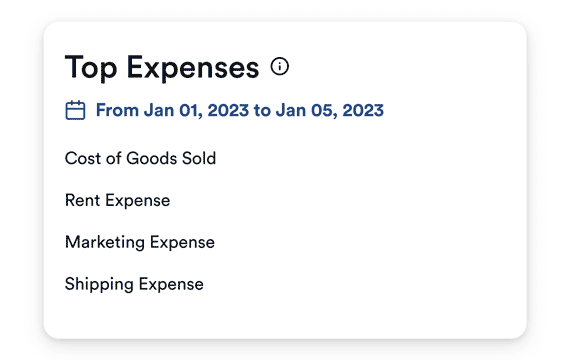This screenshot has width=570, height=360.
Task: Click the Top Expenses heading
Action: point(162,67)
